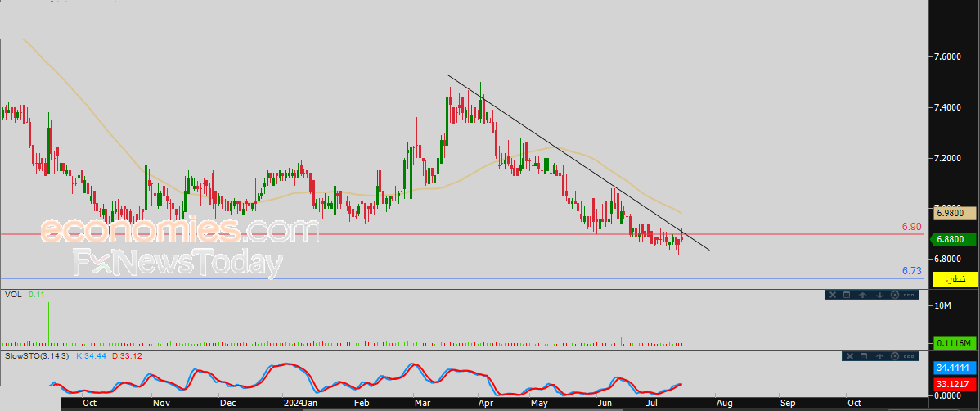Click Mar on the time axis
Image resolution: width=980 pixels, height=411 pixels.
(x=423, y=404)
